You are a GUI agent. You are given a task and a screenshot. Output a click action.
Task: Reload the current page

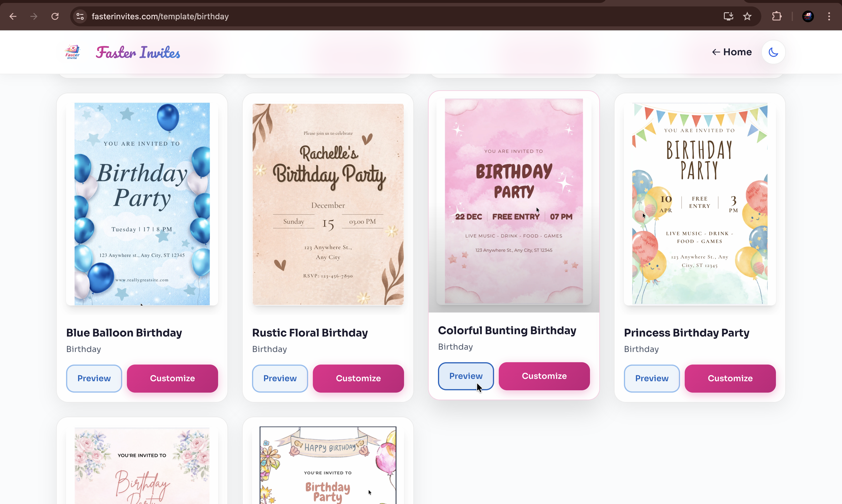tap(55, 16)
